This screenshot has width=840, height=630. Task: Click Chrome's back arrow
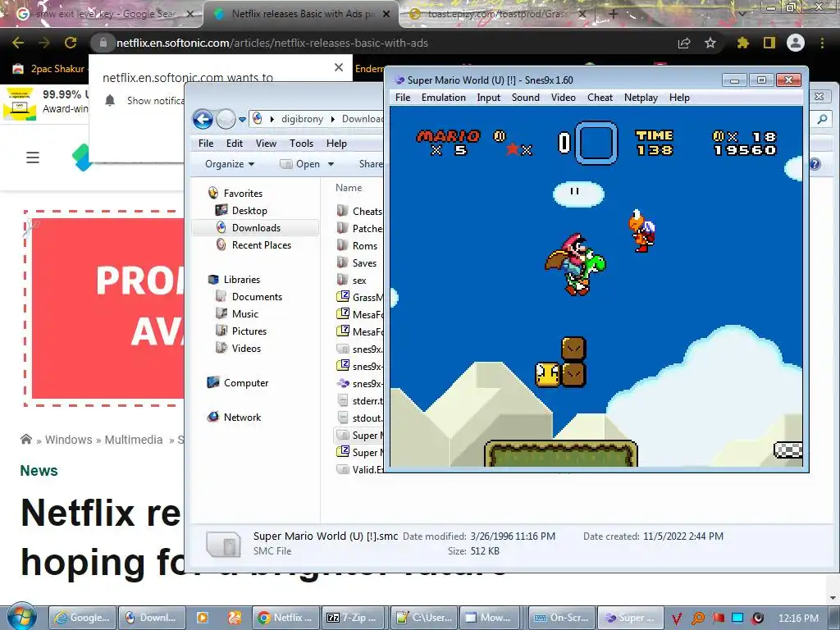(18, 43)
